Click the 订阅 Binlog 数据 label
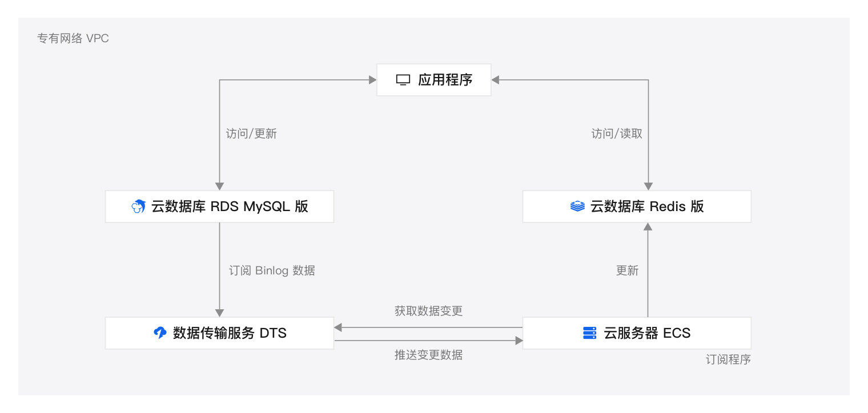The width and height of the screenshot is (868, 413). pos(272,270)
